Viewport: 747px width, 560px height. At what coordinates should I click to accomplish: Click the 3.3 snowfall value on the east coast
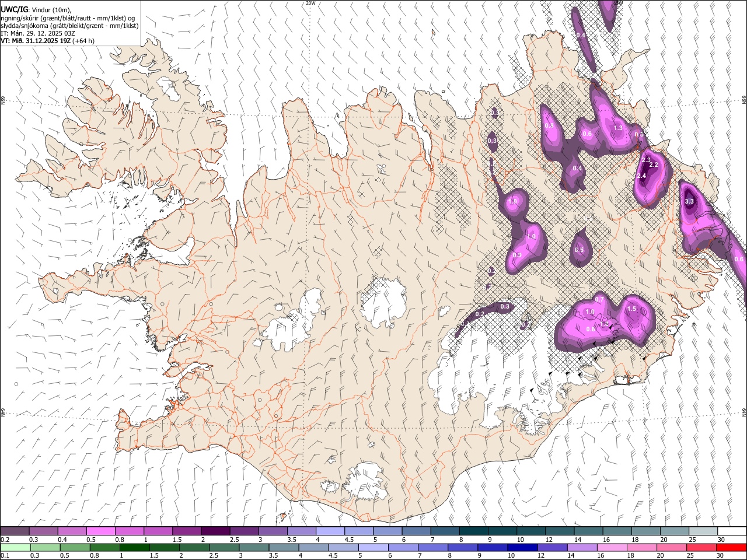(x=689, y=201)
